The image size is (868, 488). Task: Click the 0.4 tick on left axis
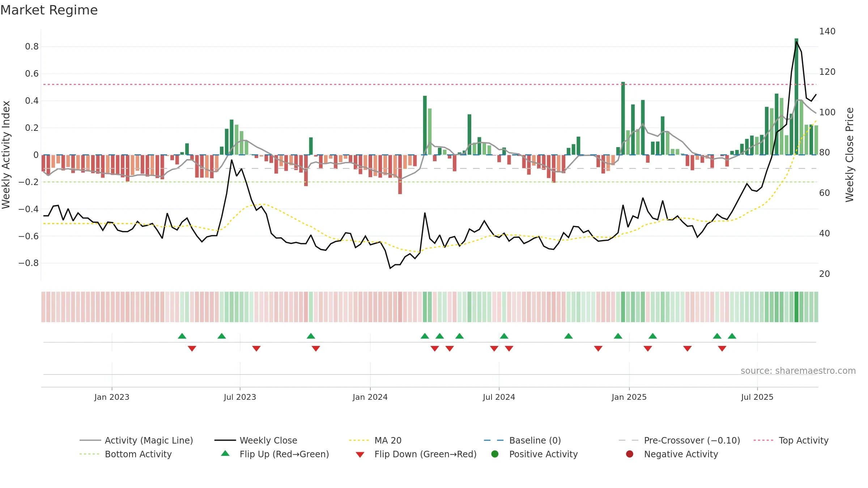coord(32,100)
